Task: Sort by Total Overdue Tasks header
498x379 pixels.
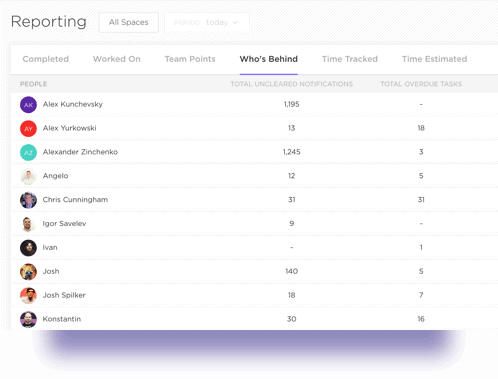Action: pyautogui.click(x=421, y=84)
